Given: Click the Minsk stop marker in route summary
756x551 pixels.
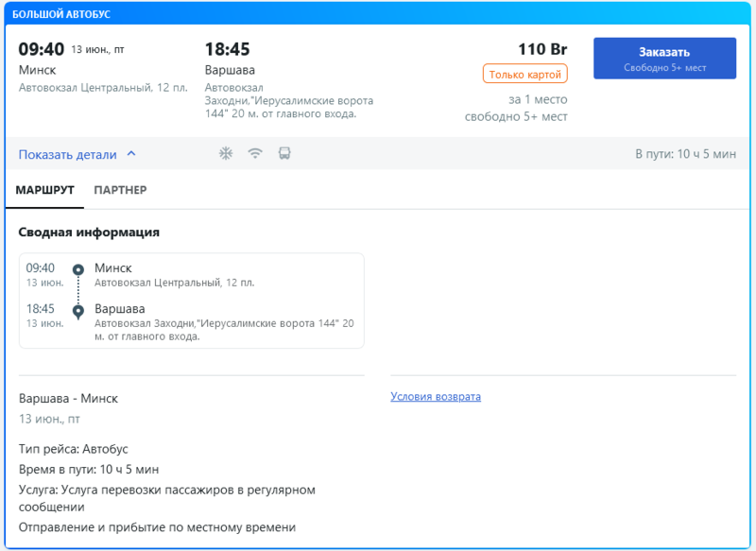Looking at the screenshot, I should [x=78, y=270].
